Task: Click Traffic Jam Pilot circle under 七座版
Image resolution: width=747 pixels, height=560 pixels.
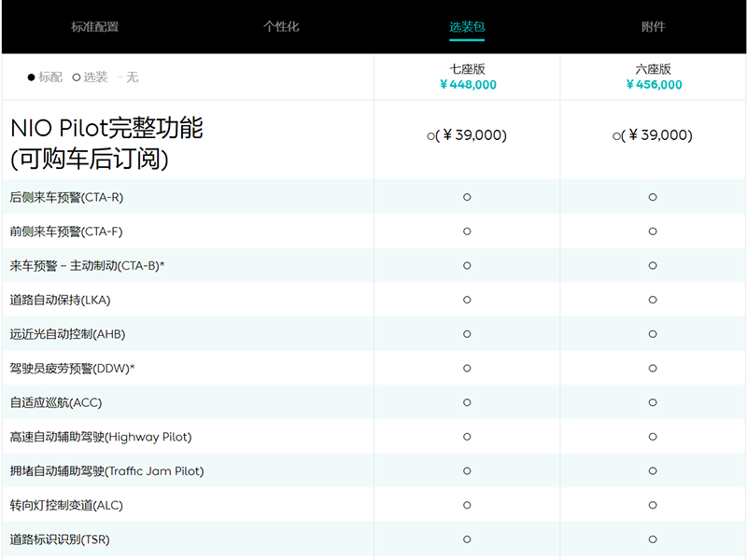Action: pos(467,471)
